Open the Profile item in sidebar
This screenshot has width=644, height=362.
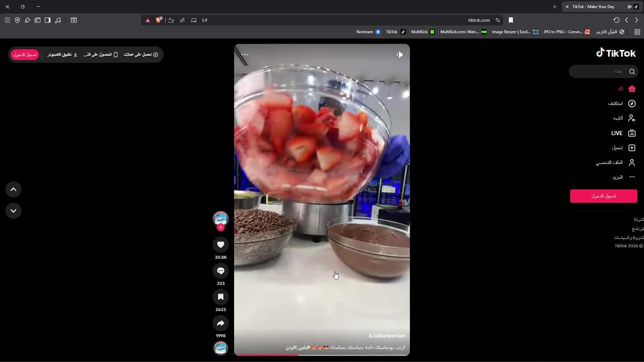click(x=616, y=162)
